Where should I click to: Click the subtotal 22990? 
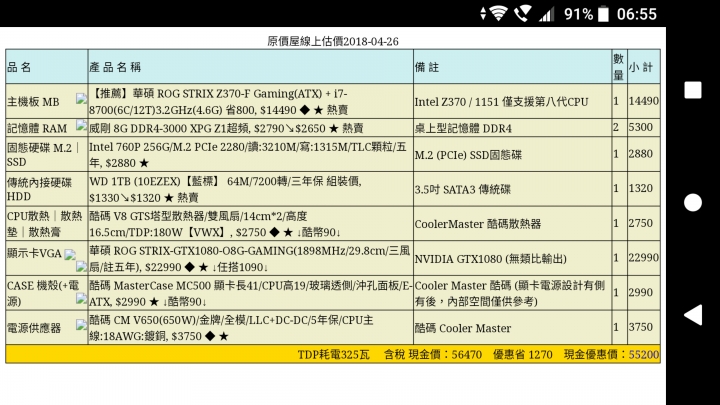[x=644, y=258]
